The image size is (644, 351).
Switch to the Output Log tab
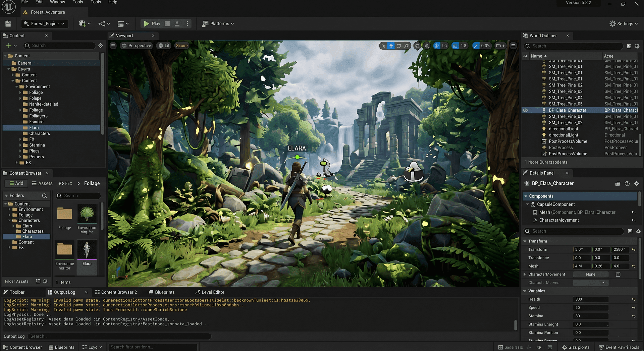click(x=64, y=292)
